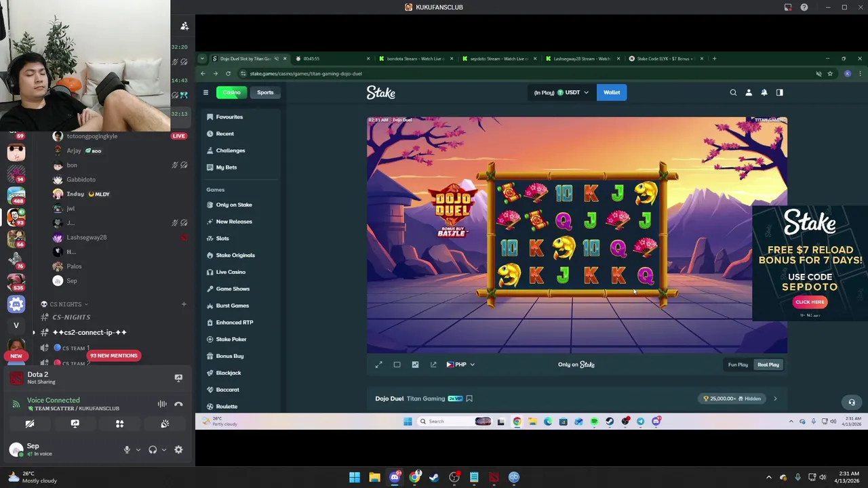Toggle Stake chat side panel icon

coord(780,92)
